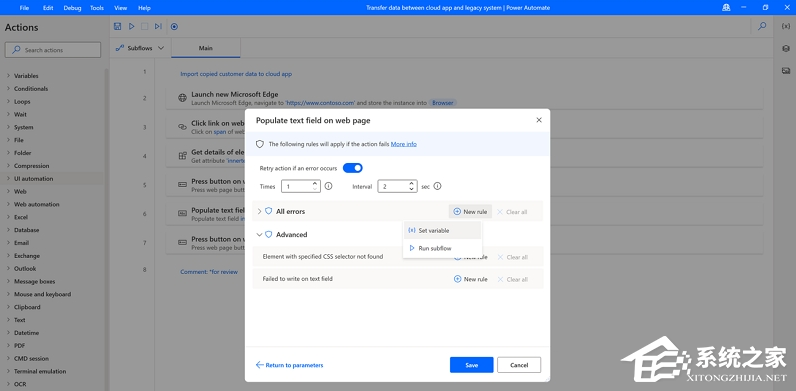Viewport: 796px width, 391px height.
Task: Collapse the Advanced section
Action: click(x=259, y=235)
